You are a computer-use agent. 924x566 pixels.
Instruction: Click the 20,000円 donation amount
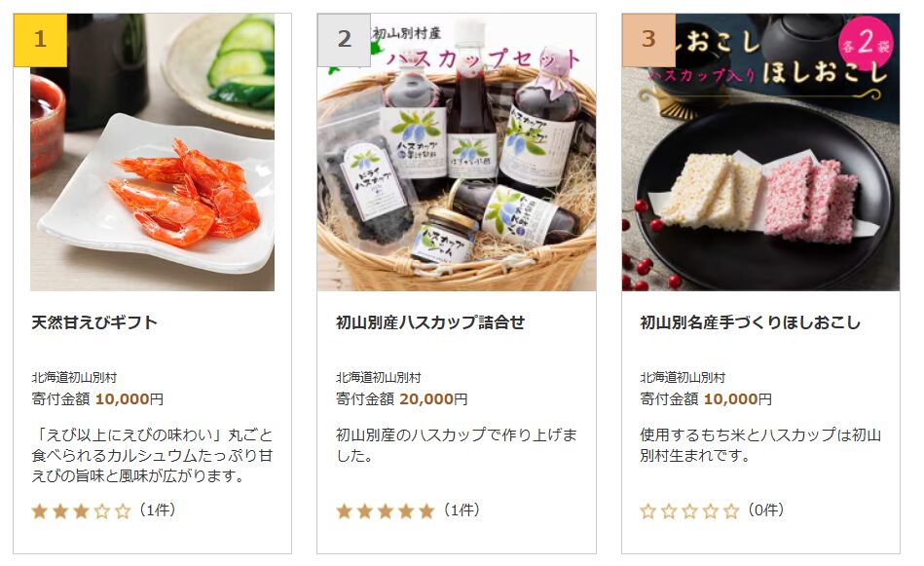(433, 399)
